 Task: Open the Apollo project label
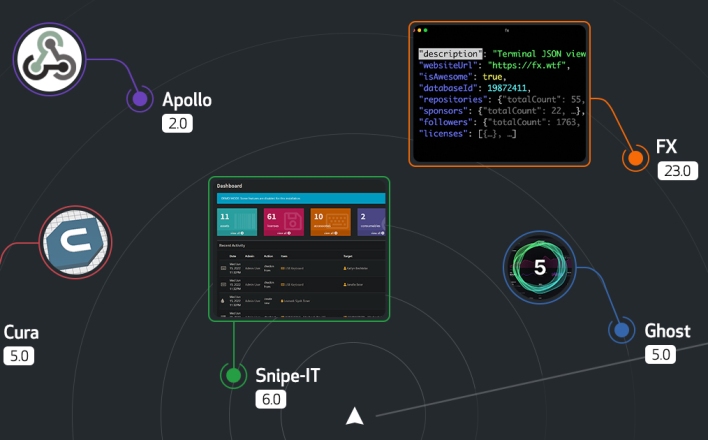pyautogui.click(x=187, y=100)
